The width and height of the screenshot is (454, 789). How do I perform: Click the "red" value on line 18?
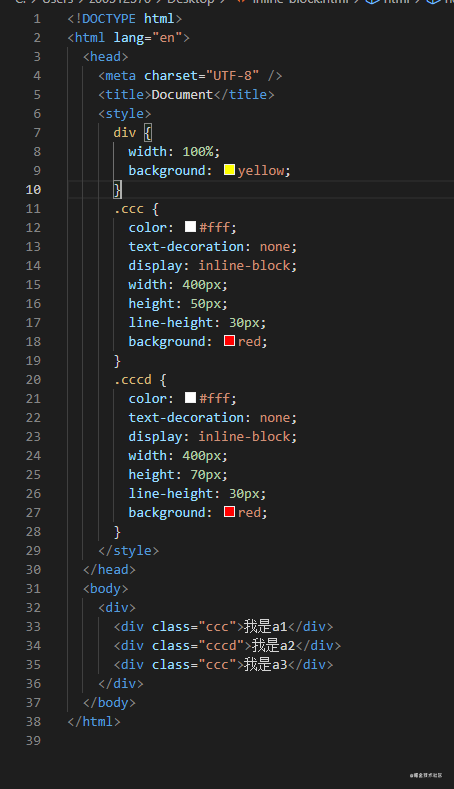(x=249, y=342)
